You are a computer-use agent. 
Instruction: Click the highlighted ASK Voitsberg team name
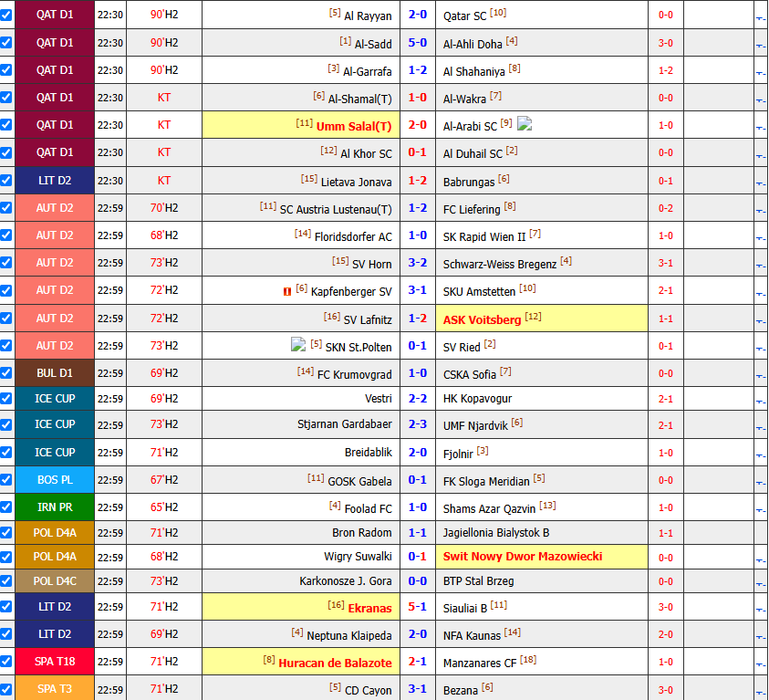tap(482, 319)
